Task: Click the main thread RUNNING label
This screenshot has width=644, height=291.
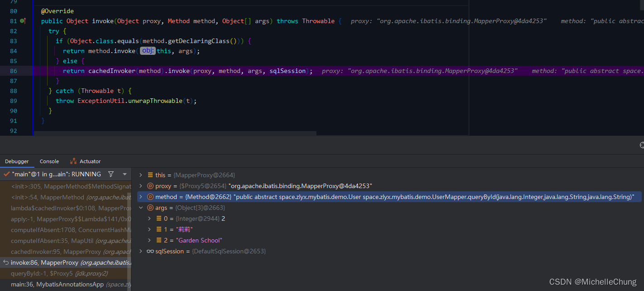Action: point(56,174)
